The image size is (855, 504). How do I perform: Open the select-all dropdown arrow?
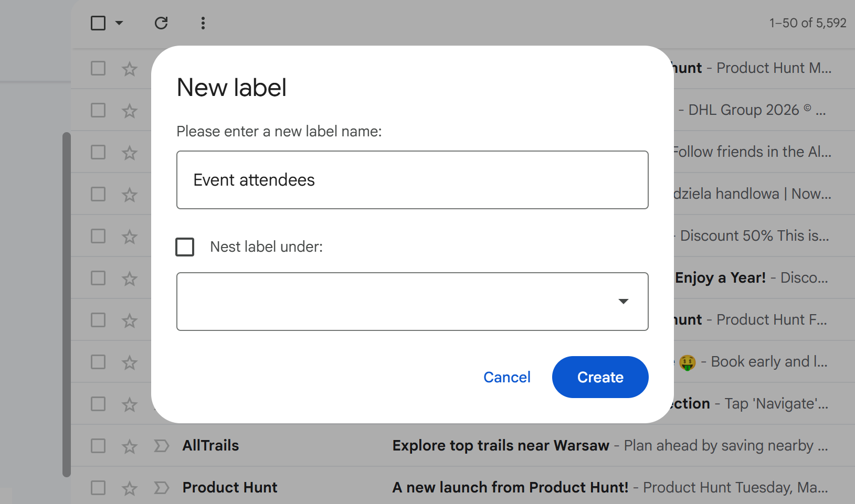point(120,23)
